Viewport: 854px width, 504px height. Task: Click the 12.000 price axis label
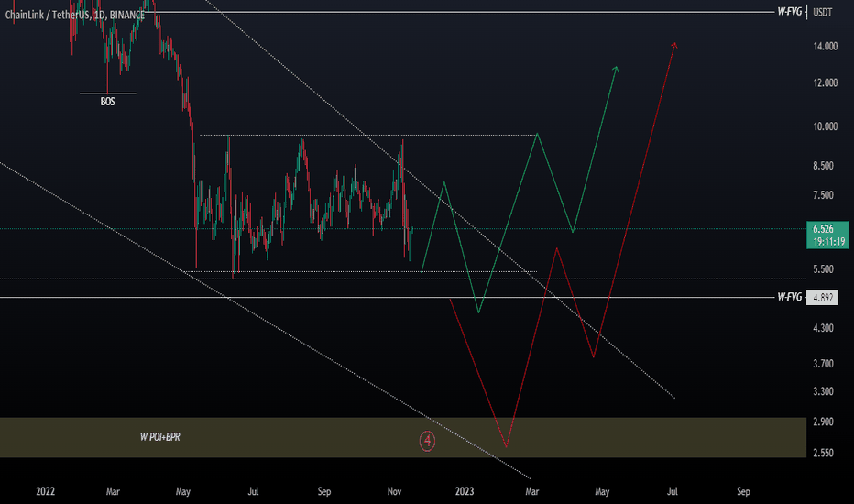(x=825, y=82)
